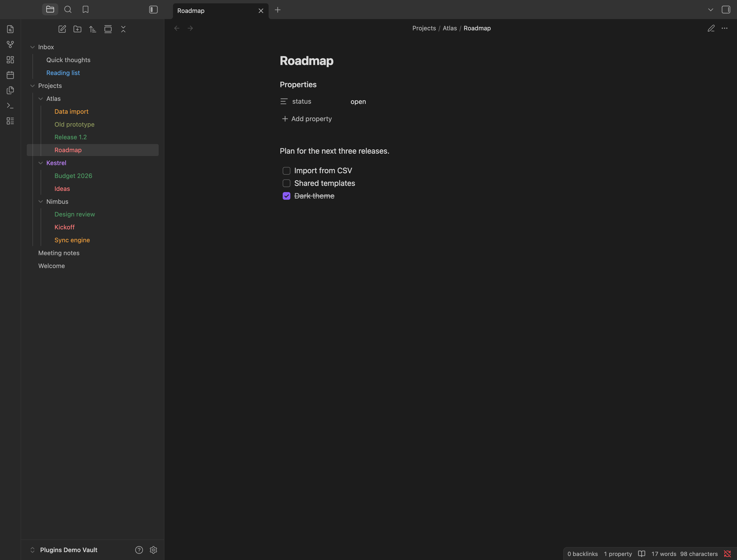Click Atlas in the breadcrumb
This screenshot has height=560, width=737.
click(x=450, y=28)
